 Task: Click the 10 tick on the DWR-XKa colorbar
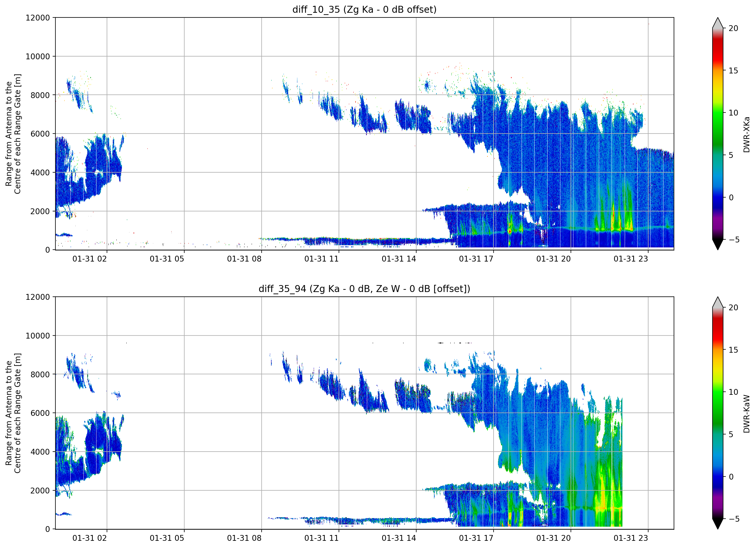coord(733,113)
